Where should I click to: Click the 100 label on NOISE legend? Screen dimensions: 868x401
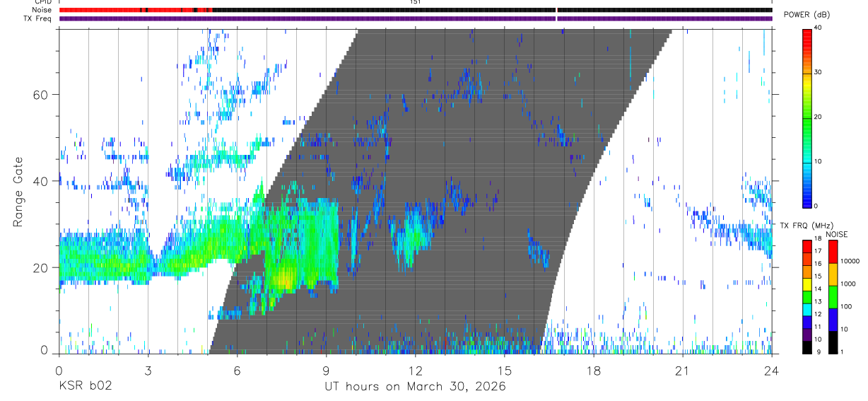845,306
